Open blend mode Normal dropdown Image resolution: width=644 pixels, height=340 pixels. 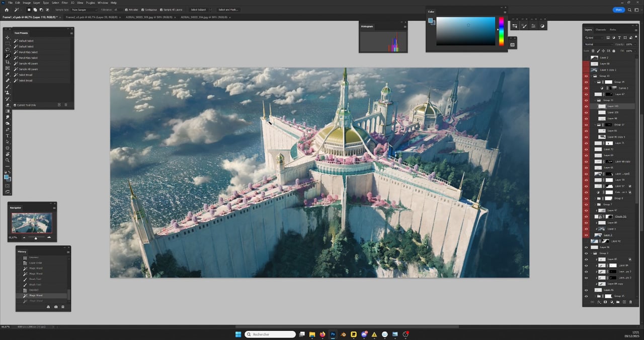pyautogui.click(x=599, y=44)
